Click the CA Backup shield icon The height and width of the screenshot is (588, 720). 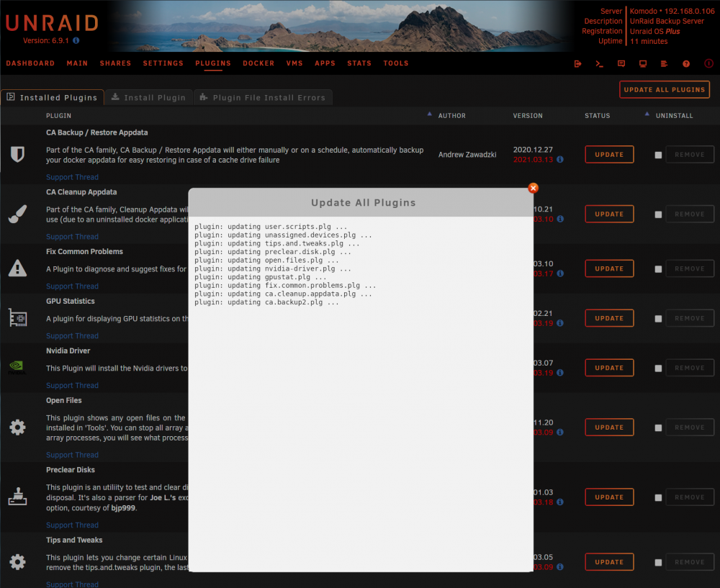click(17, 154)
